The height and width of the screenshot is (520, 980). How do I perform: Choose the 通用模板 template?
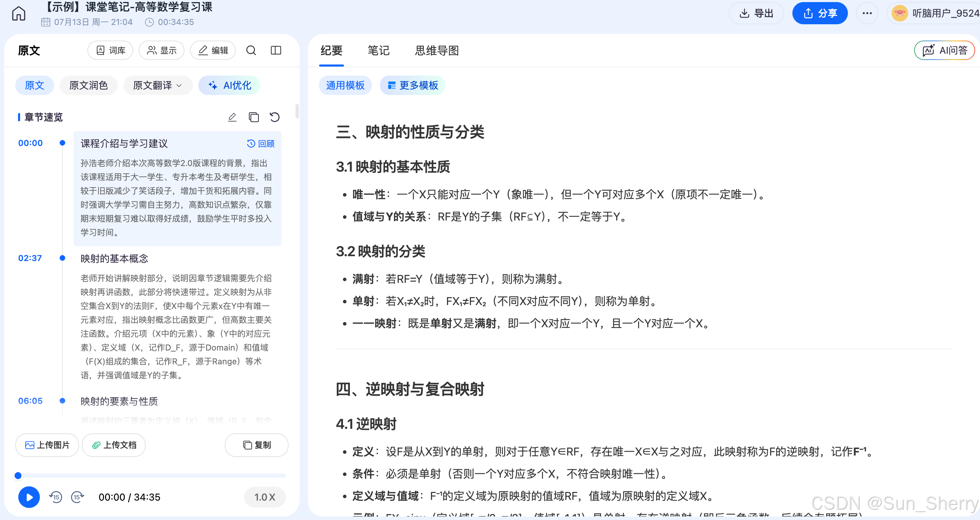[345, 85]
